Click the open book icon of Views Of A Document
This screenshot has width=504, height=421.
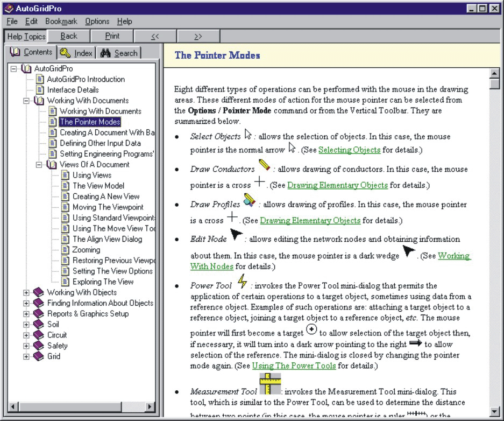pyautogui.click(x=52, y=164)
